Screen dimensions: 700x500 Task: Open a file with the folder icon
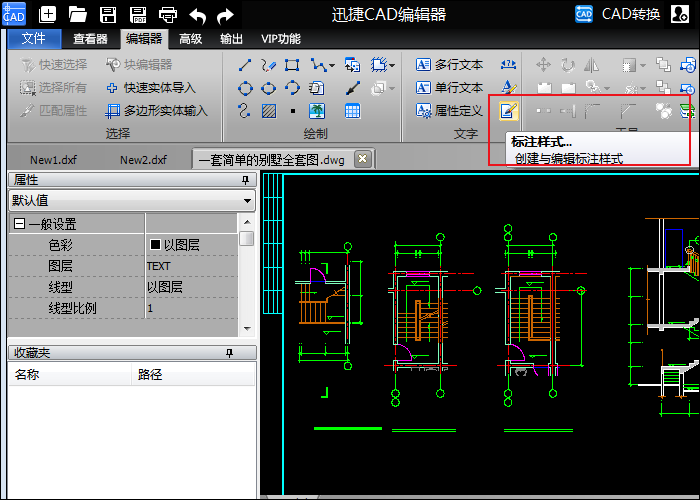(78, 14)
